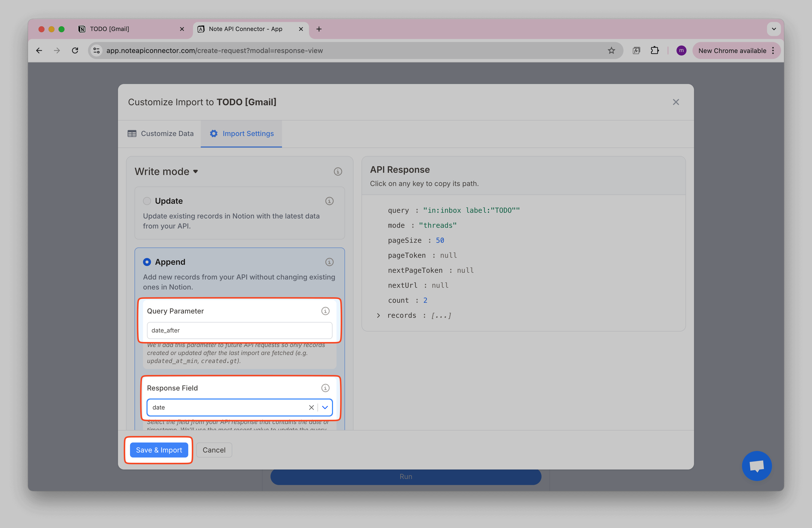This screenshot has height=528, width=812.
Task: Open the Response Field dropdown arrow
Action: (x=325, y=407)
